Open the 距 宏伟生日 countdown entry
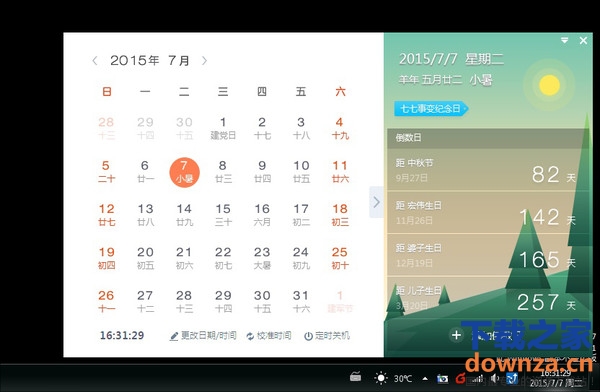600x392 pixels. tap(487, 213)
